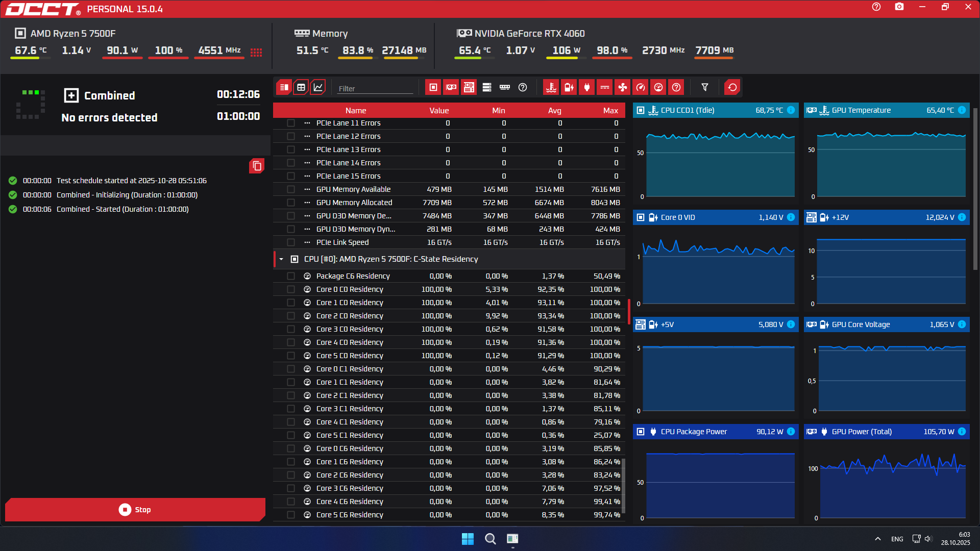Switch to the graph view icon
The image size is (980, 551).
pos(318,87)
